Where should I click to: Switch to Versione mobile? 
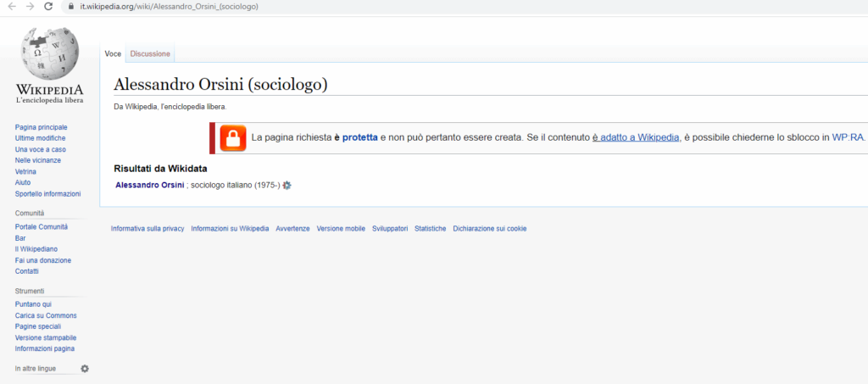[x=341, y=229]
